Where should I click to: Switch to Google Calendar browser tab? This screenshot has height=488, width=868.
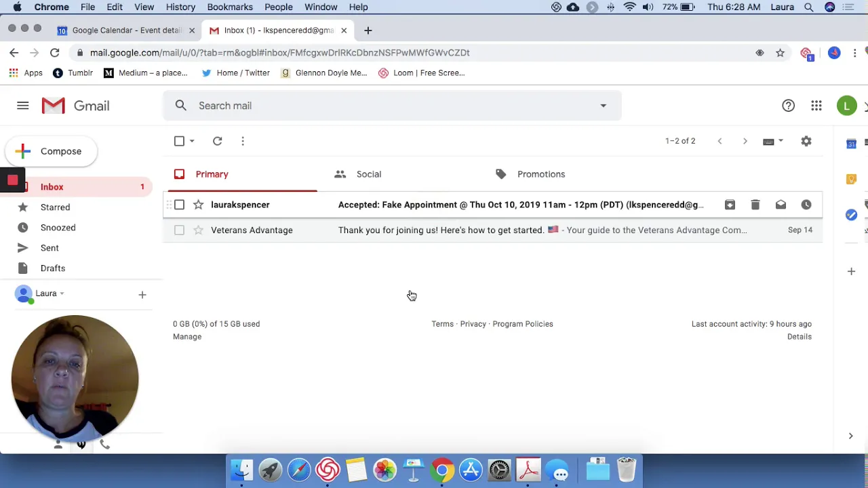[126, 30]
